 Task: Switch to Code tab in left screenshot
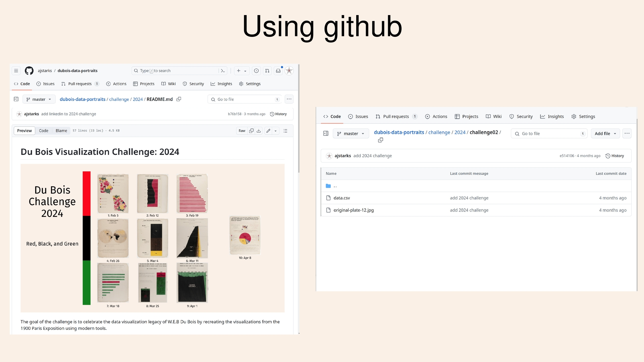(x=22, y=84)
